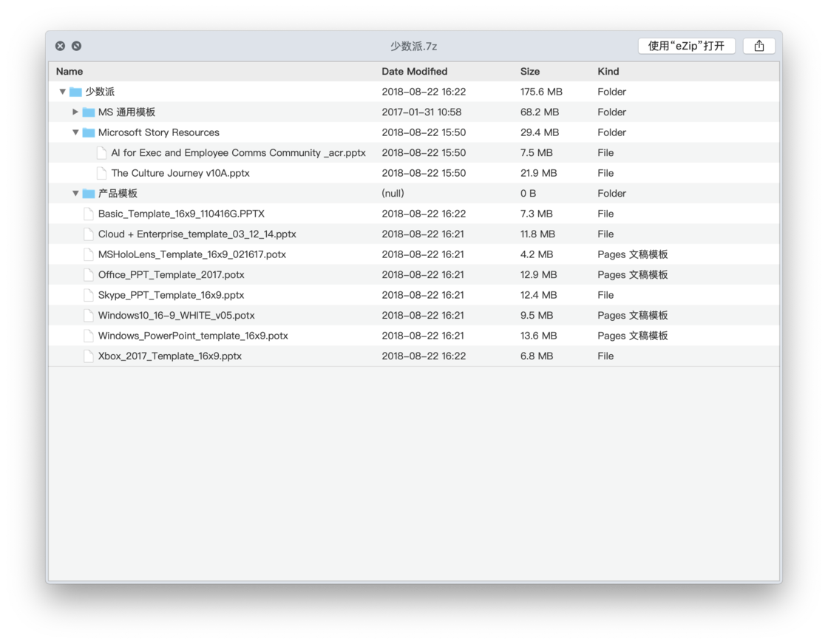Expand the MS 通用模板 folder
Screen dimensions: 828x644
click(x=75, y=112)
